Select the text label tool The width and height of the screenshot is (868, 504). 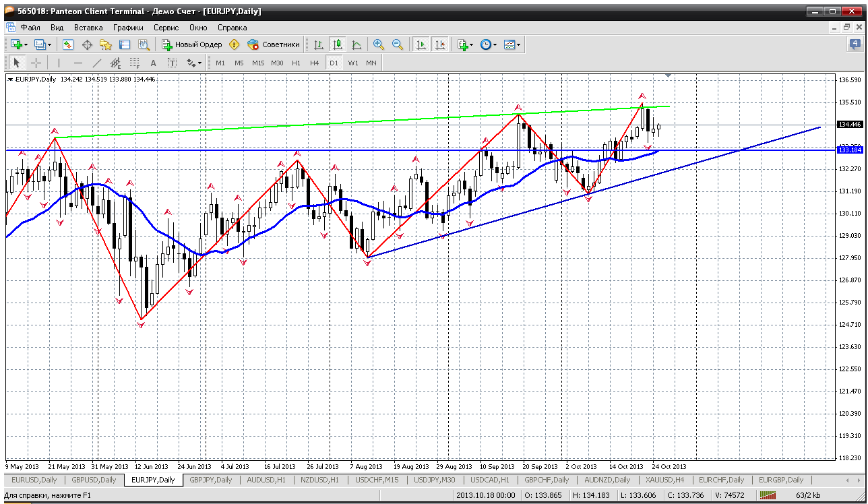pyautogui.click(x=172, y=63)
